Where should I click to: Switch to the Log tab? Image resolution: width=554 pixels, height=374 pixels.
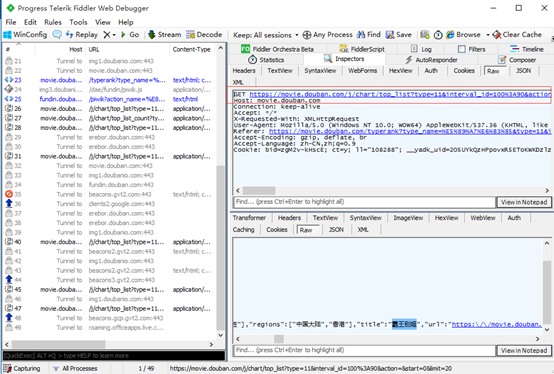tap(421, 49)
